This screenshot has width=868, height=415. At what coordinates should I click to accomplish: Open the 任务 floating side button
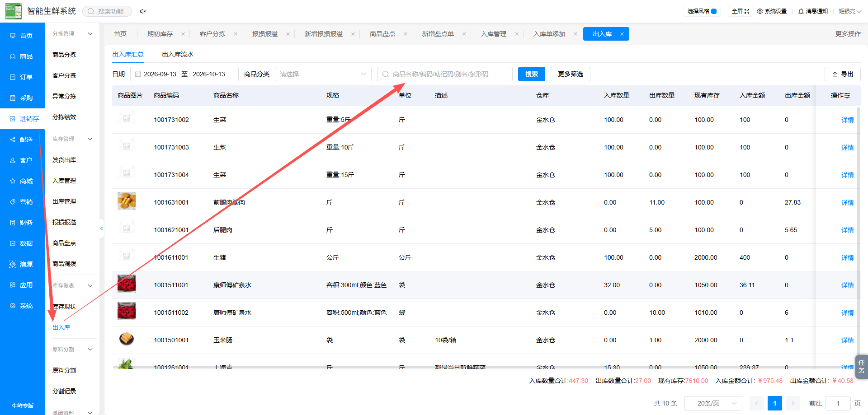(x=862, y=366)
